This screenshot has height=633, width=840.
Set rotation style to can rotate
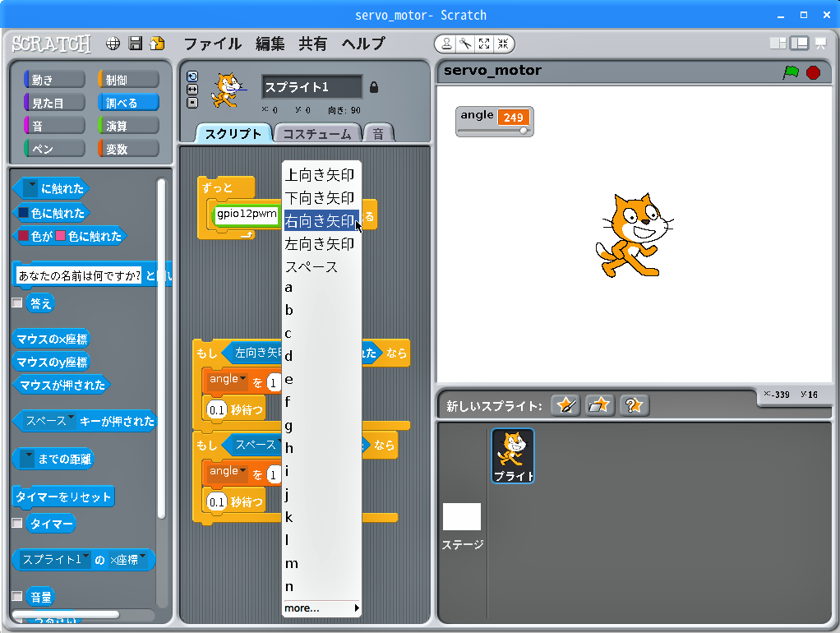click(x=192, y=76)
